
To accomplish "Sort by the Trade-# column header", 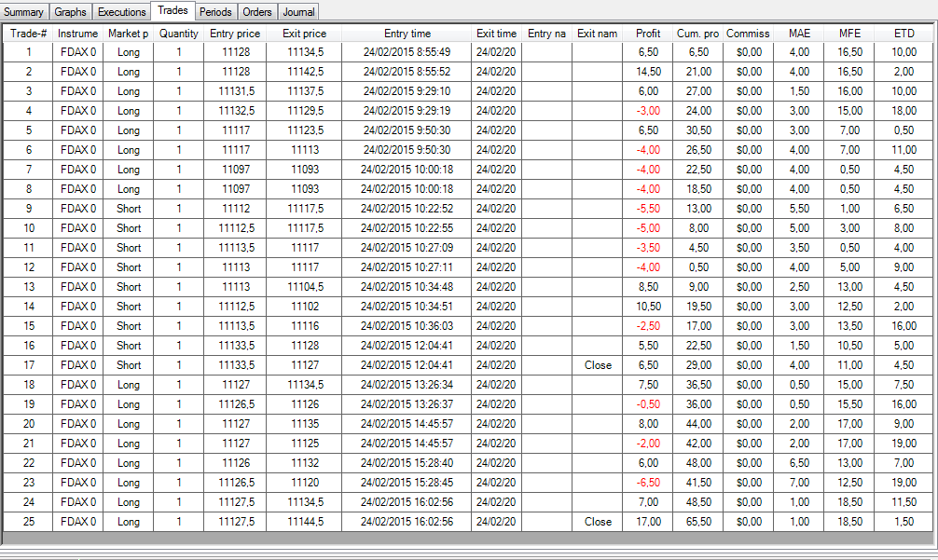I will (28, 34).
